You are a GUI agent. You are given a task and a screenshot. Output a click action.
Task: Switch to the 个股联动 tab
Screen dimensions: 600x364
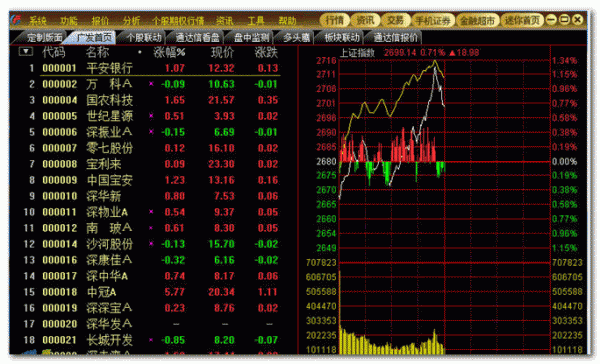click(x=143, y=38)
